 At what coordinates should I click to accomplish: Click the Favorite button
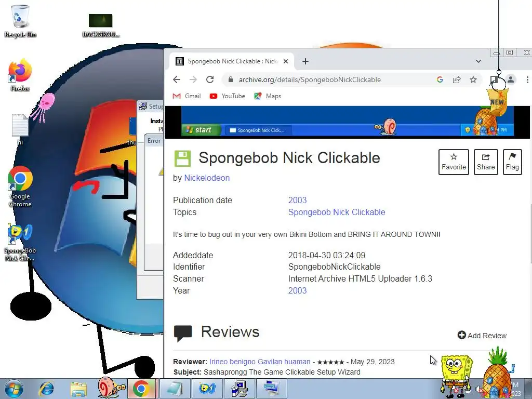pyautogui.click(x=454, y=162)
